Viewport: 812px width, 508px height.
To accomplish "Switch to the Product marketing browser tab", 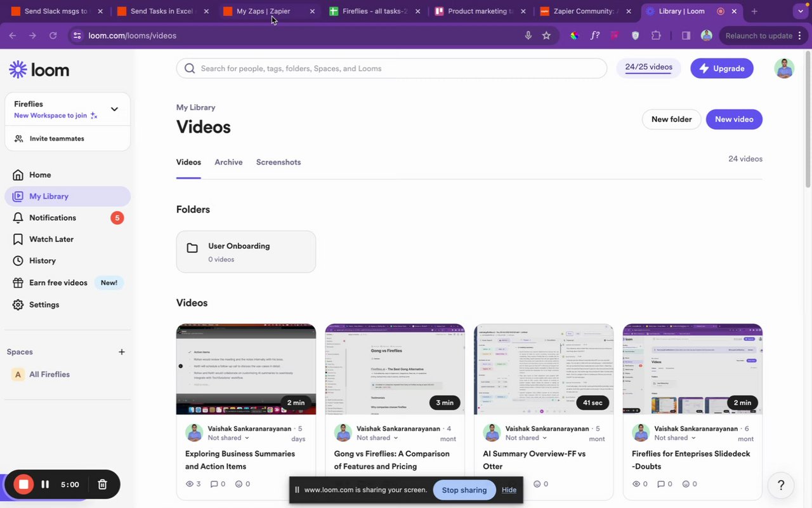I will [480, 11].
